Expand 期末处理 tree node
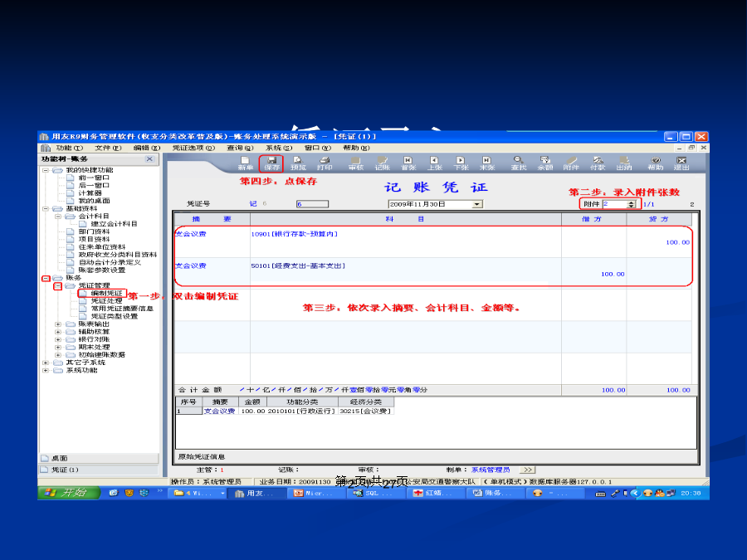The image size is (747, 560). 58,347
